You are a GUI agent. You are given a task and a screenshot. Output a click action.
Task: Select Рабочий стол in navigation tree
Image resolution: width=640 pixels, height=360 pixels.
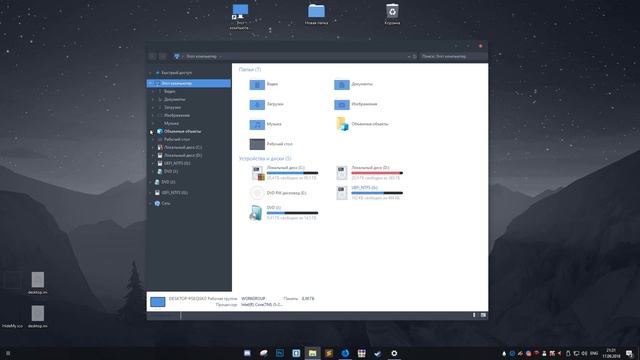pyautogui.click(x=177, y=139)
